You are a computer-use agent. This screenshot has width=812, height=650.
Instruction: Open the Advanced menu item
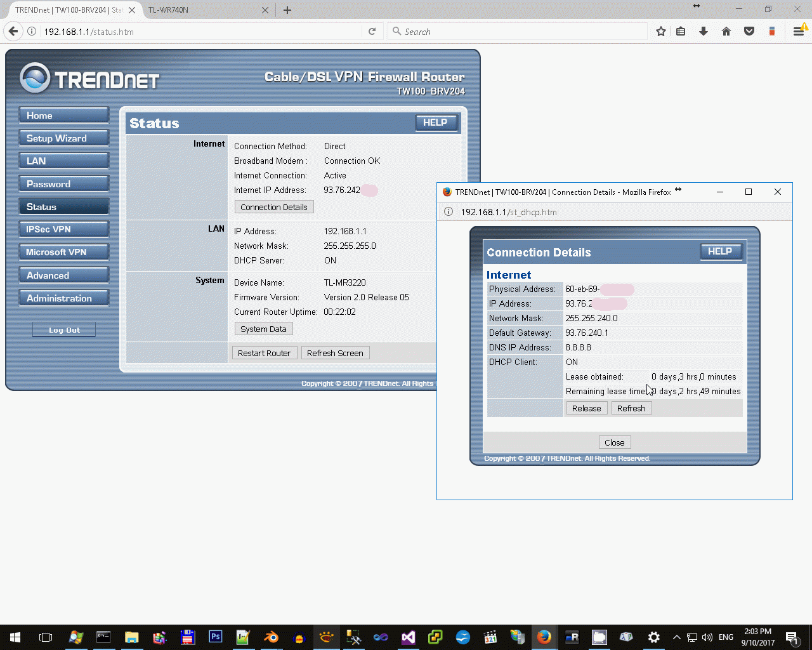pyautogui.click(x=64, y=275)
